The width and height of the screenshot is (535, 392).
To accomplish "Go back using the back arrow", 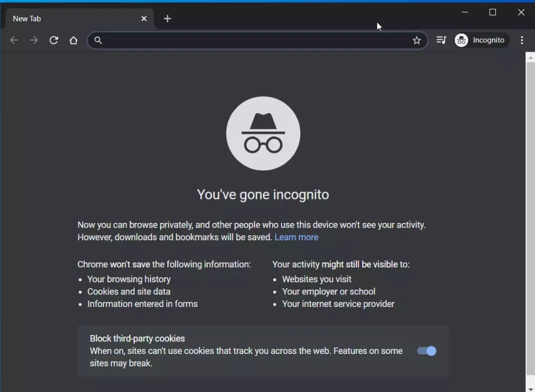I will click(14, 40).
